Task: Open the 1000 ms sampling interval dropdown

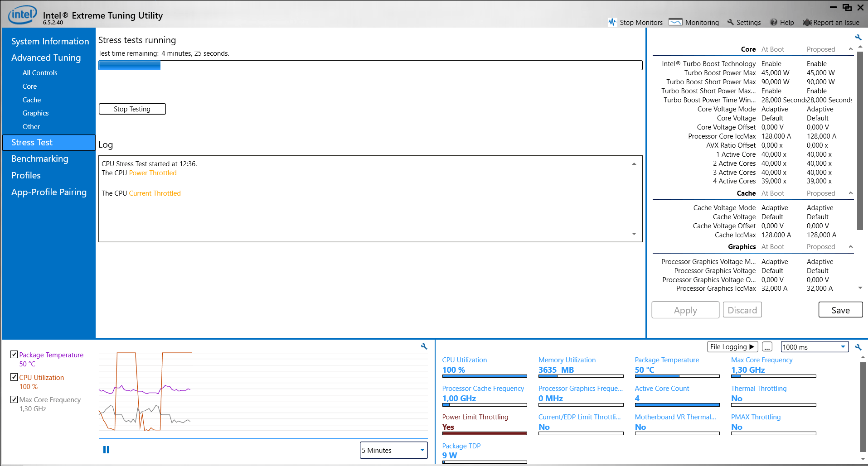Action: tap(815, 347)
